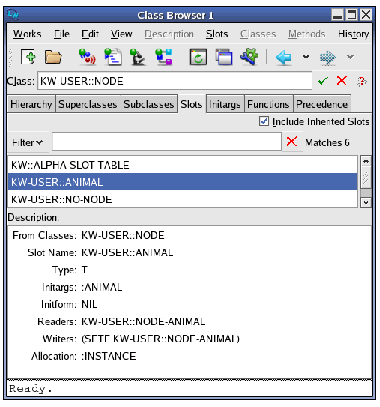Cancel class entry with red X
The width and height of the screenshot is (380, 407).
click(x=342, y=81)
